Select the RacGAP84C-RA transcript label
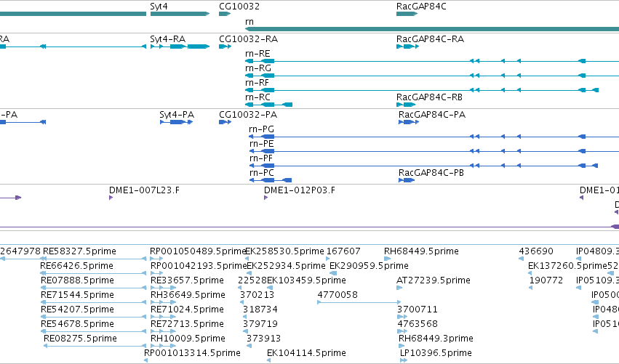This screenshot has height=364, width=619. [x=430, y=39]
